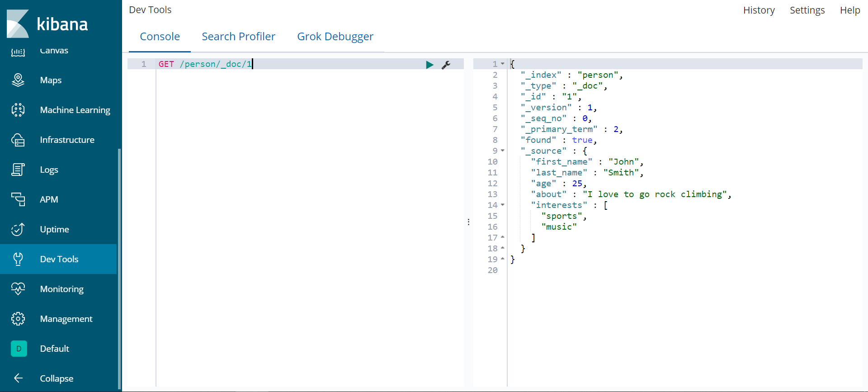Click Collapse label to shrink sidebar

[x=57, y=378]
